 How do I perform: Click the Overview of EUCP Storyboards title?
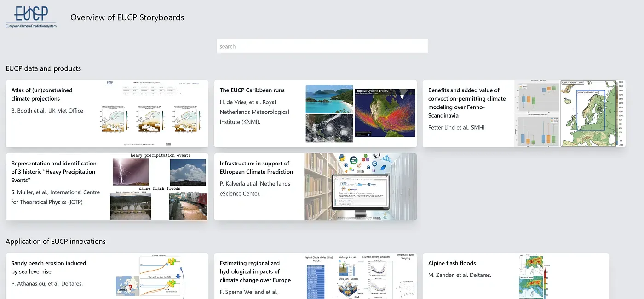click(x=127, y=17)
